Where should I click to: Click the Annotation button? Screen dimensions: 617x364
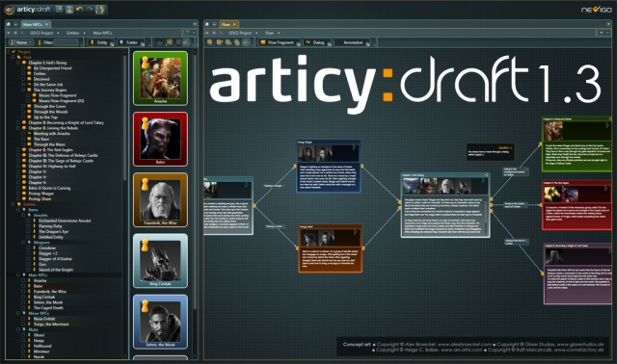(353, 42)
